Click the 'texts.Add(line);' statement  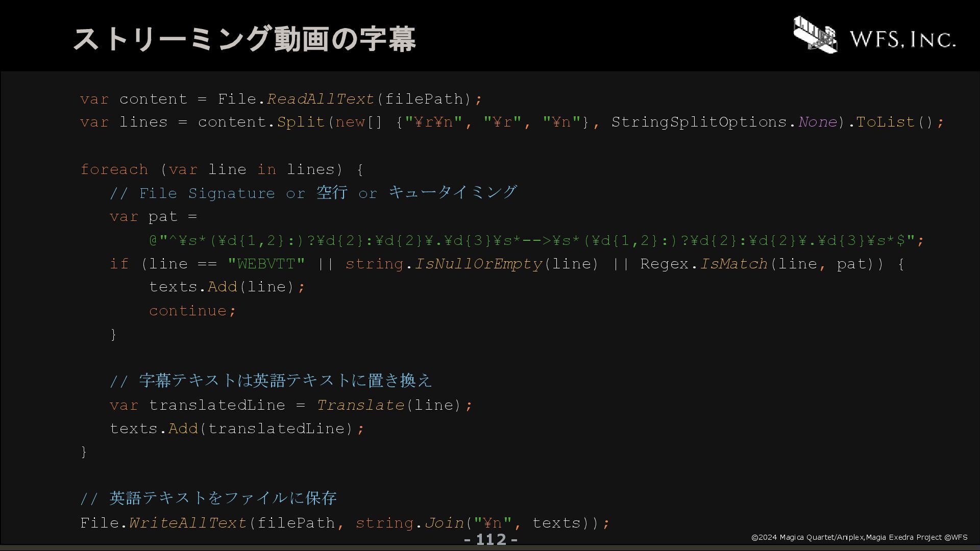[x=227, y=287]
